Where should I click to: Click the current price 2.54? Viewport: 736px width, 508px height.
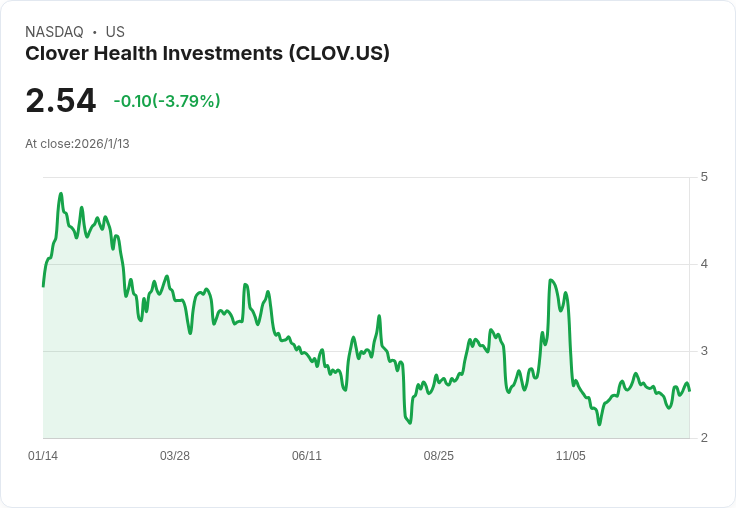pyautogui.click(x=61, y=101)
